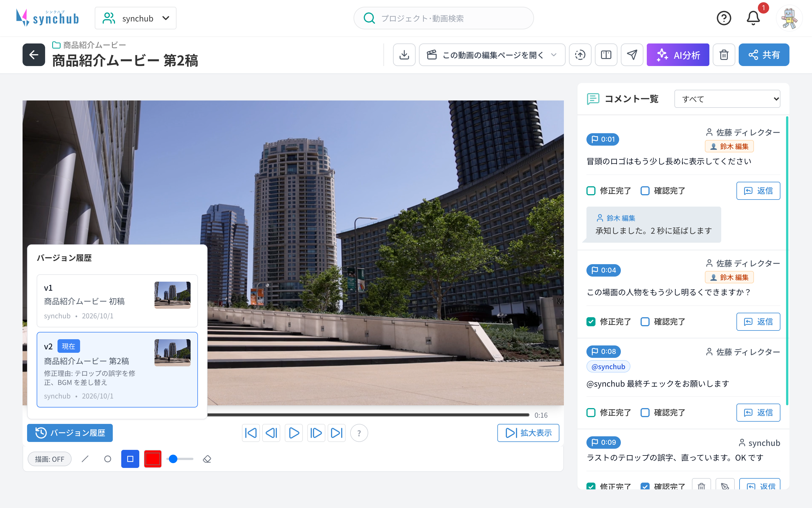Check 確認完了 for the 0:08 comment
The height and width of the screenshot is (508, 812).
point(645,413)
